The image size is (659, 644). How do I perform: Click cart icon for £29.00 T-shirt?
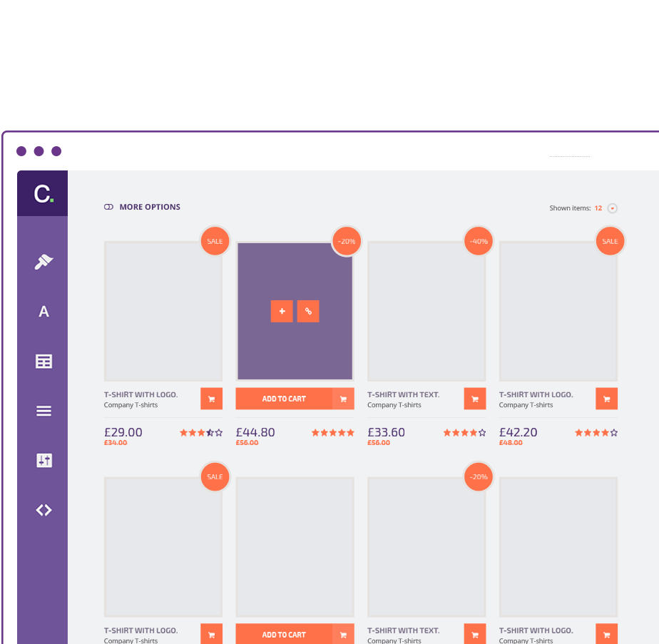point(211,399)
